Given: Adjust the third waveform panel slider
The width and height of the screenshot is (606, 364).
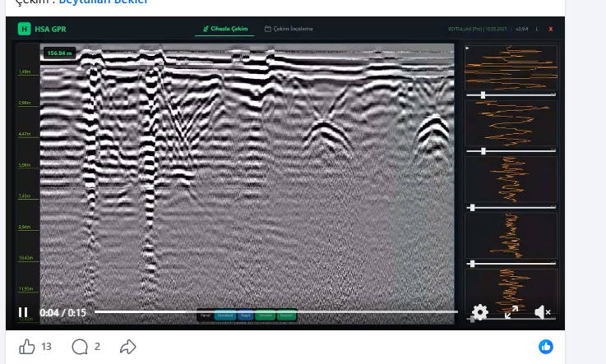Looking at the screenshot, I should (472, 208).
